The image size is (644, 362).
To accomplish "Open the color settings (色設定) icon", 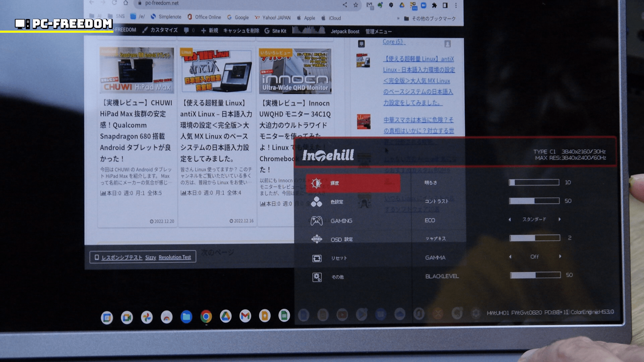I will 316,201.
